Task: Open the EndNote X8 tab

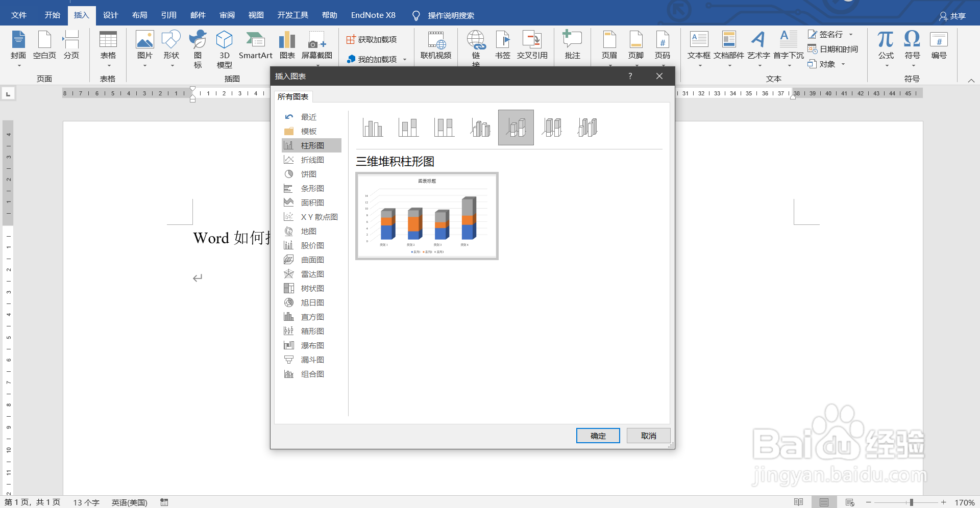Action: click(373, 15)
